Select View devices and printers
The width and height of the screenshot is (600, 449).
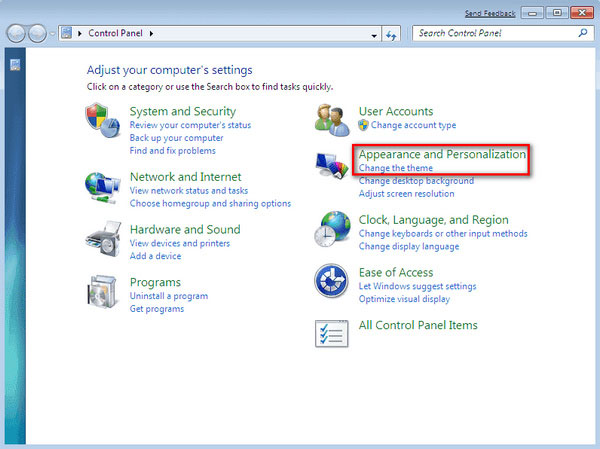pyautogui.click(x=179, y=243)
